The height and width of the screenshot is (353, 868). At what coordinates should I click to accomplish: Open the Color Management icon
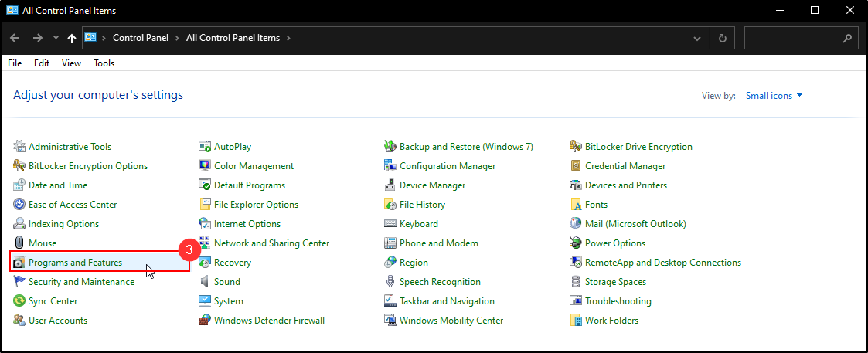(x=205, y=166)
